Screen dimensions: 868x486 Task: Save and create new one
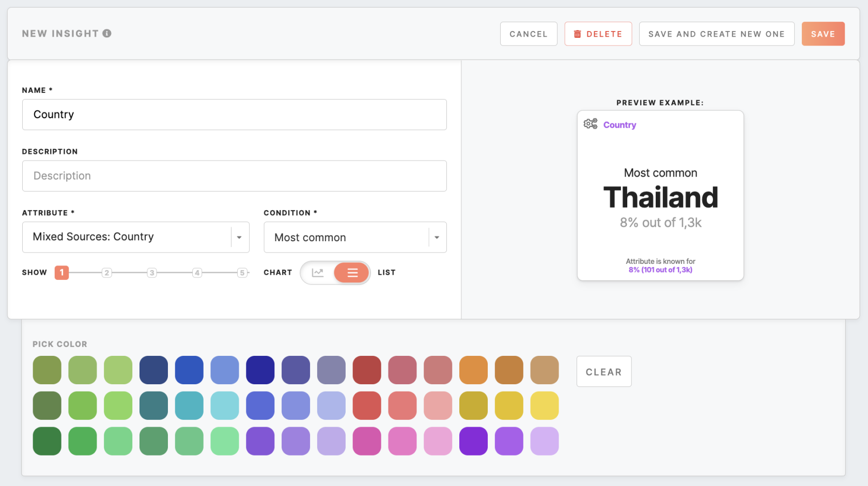tap(717, 34)
